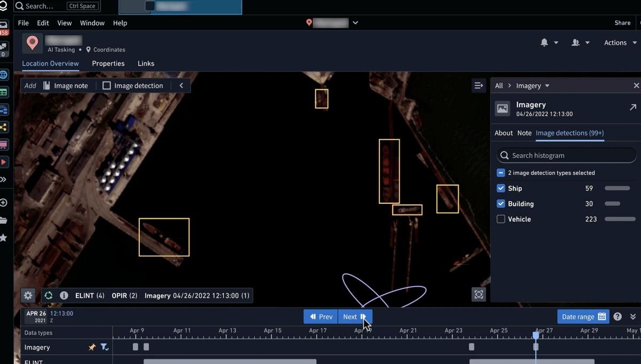Switch to the Properties tab

point(108,64)
